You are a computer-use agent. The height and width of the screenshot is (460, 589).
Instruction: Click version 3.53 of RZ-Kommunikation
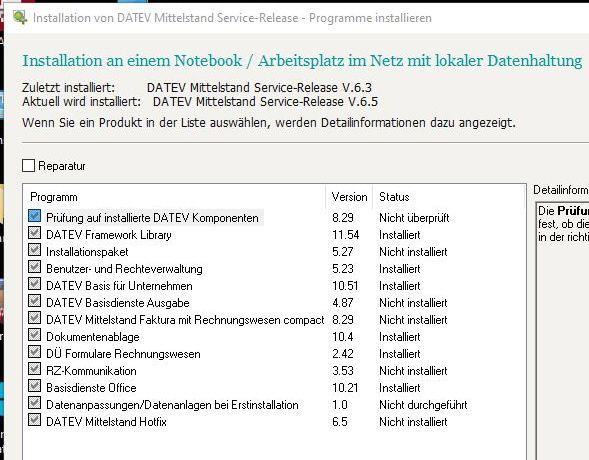point(343,371)
